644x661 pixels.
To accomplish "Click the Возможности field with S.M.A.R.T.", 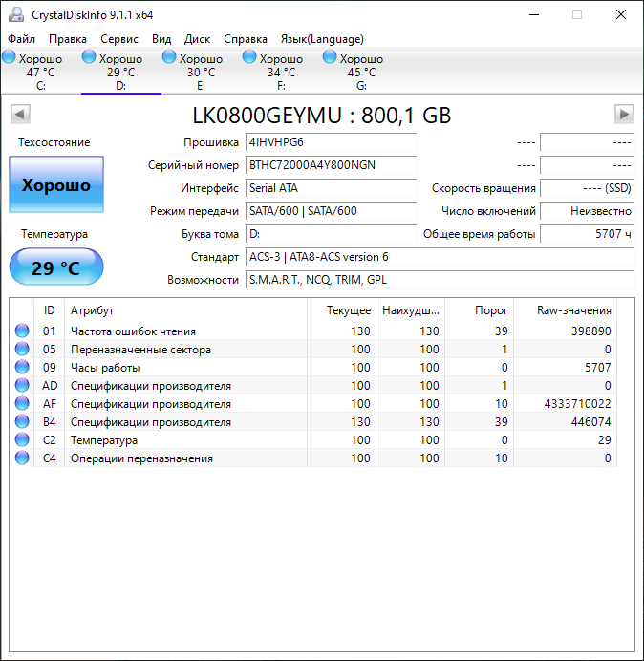I will point(440,280).
